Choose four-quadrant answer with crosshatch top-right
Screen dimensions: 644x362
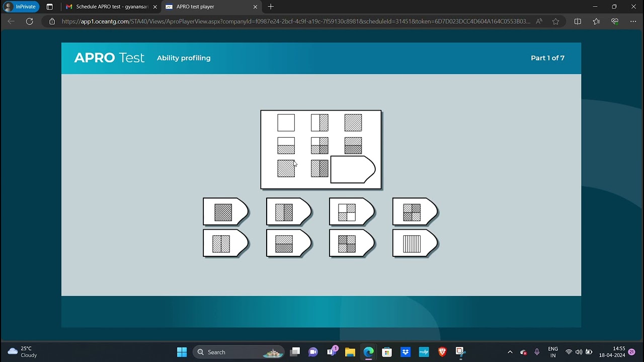(x=416, y=212)
